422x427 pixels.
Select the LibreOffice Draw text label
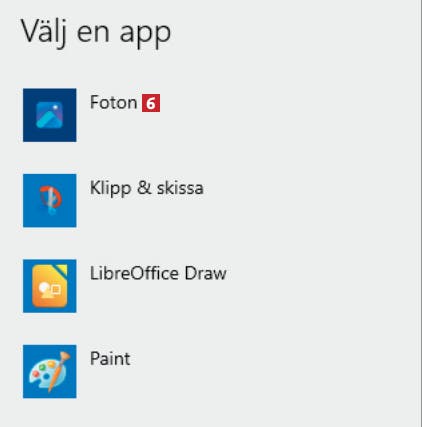pyautogui.click(x=158, y=273)
